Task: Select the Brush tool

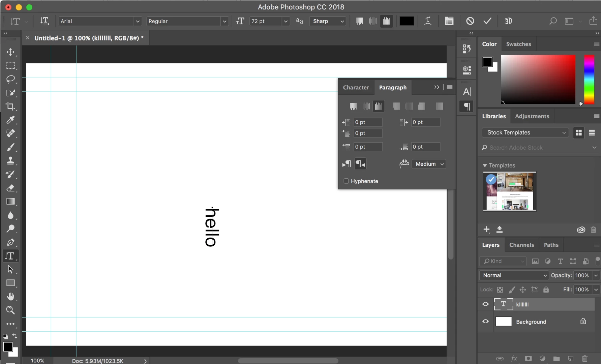Action: 10,147
